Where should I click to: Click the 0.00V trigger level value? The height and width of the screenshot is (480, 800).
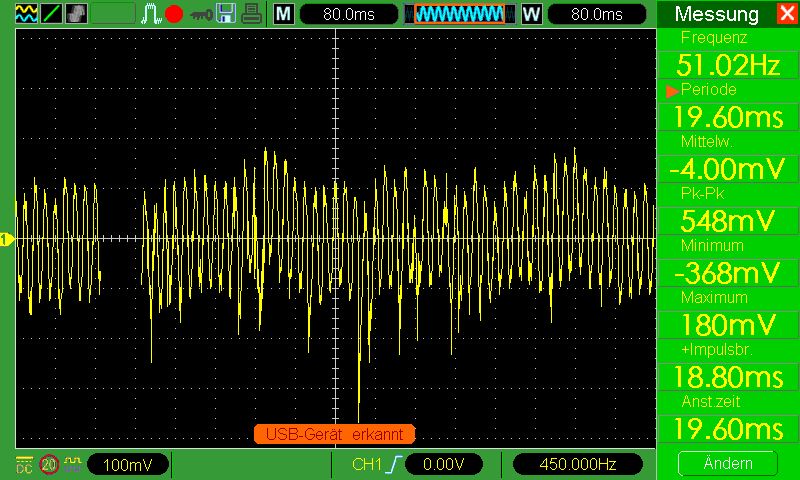coord(443,465)
